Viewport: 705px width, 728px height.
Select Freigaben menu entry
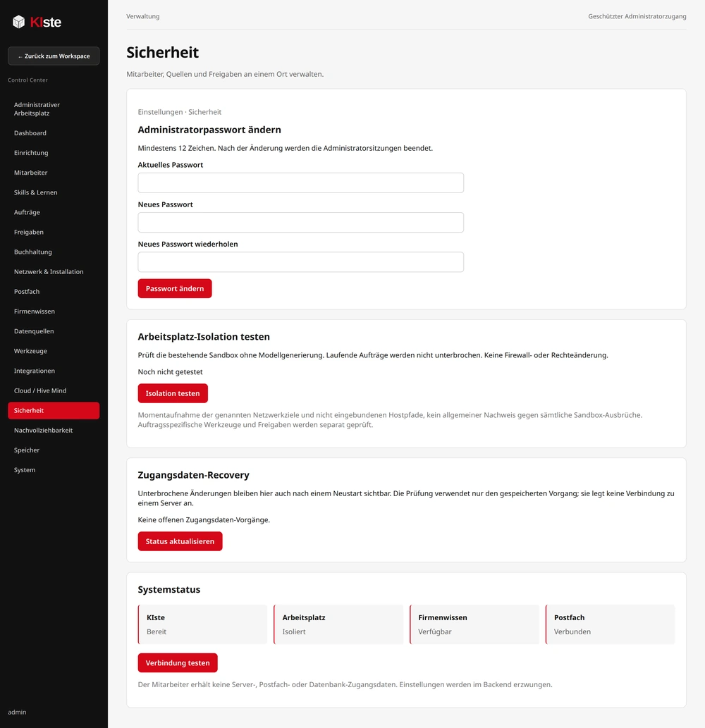[54, 232]
